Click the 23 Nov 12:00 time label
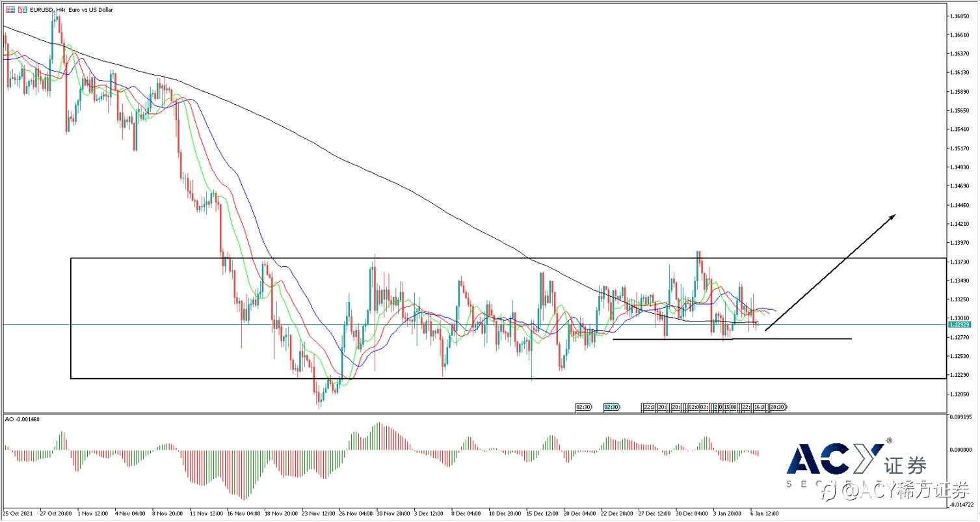 click(317, 514)
